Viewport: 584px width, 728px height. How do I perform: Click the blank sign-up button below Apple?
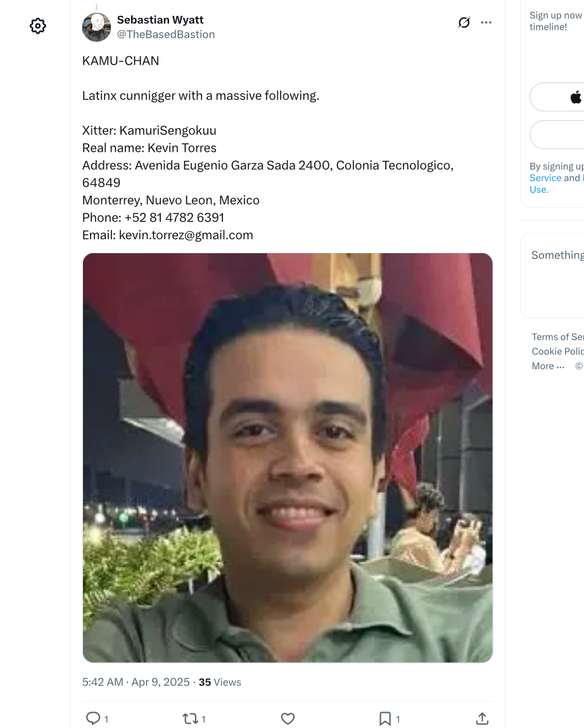pos(557,135)
